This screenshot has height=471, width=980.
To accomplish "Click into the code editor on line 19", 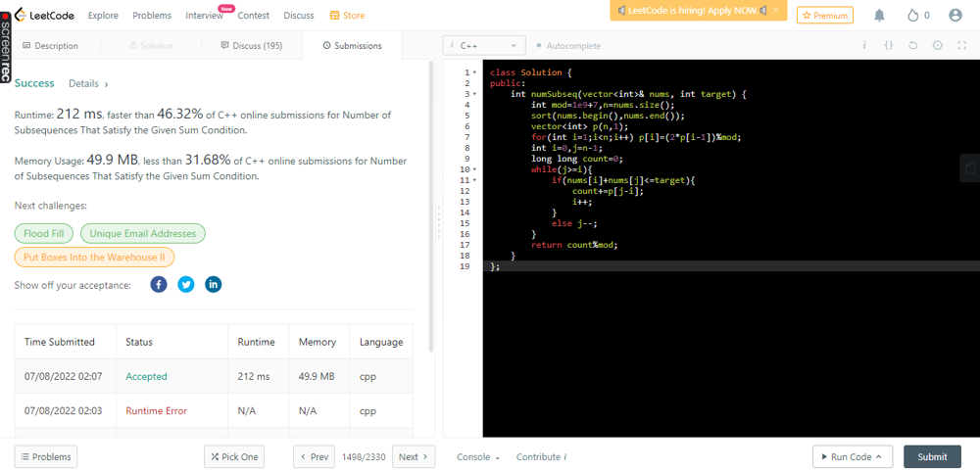I will [731, 266].
